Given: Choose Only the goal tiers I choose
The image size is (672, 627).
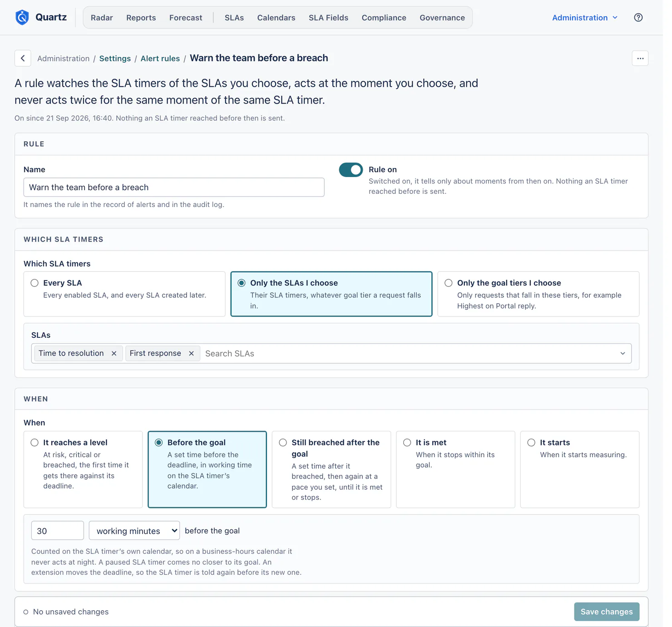Looking at the screenshot, I should coord(539,294).
